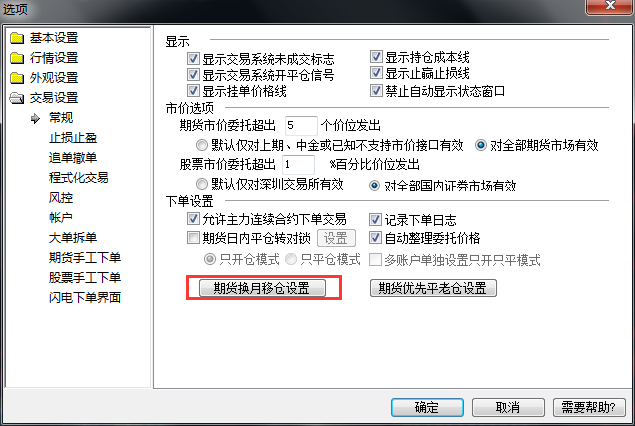The height and width of the screenshot is (426, 635).
Task: Click 期货换月移仓设置 button
Action: pos(262,288)
